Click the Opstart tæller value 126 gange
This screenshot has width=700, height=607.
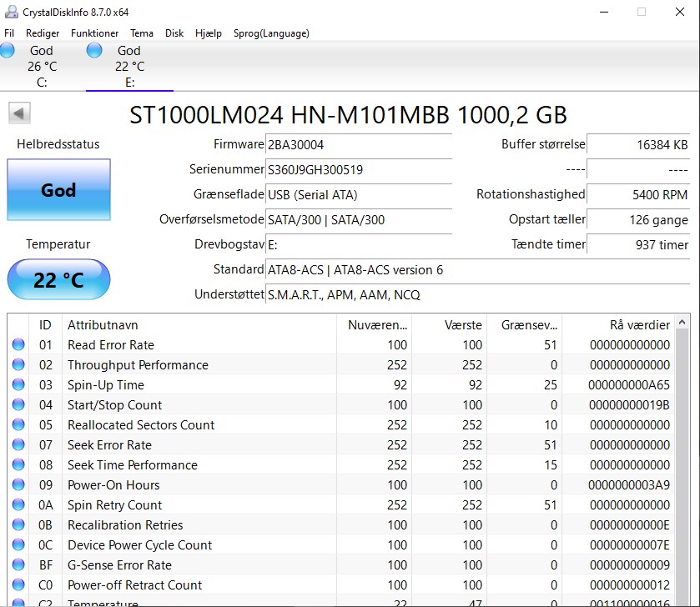tap(638, 220)
